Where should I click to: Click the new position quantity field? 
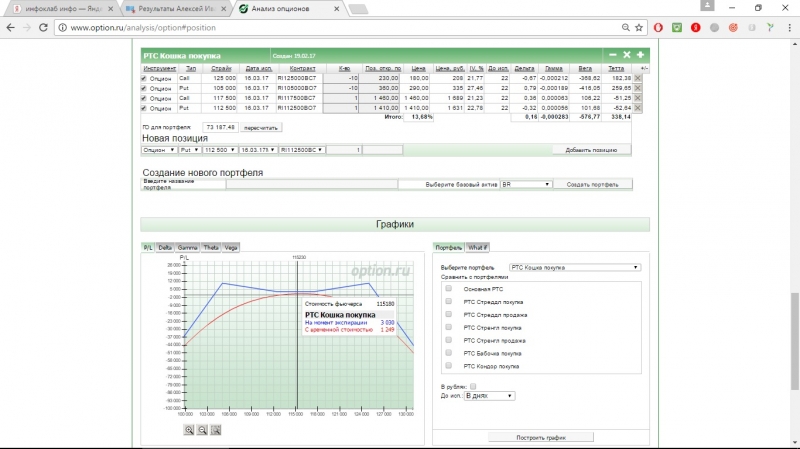coord(344,150)
